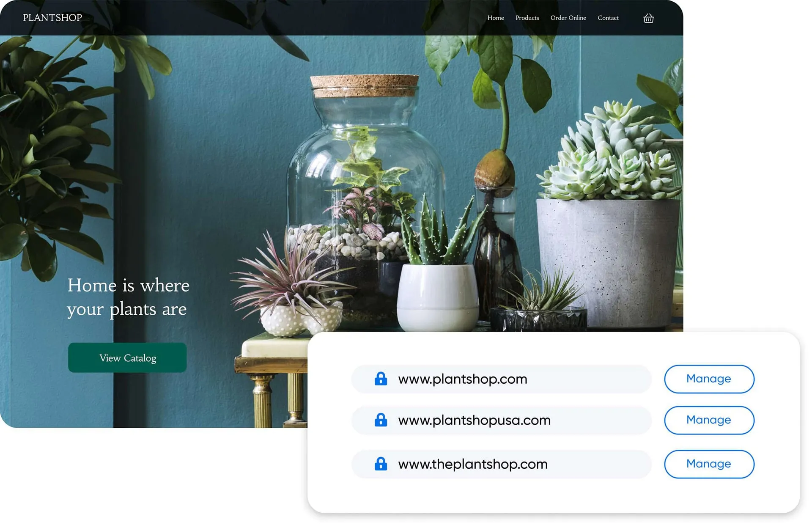Click the PLANTSHOP logo text
This screenshot has height=525, width=812.
[52, 17]
